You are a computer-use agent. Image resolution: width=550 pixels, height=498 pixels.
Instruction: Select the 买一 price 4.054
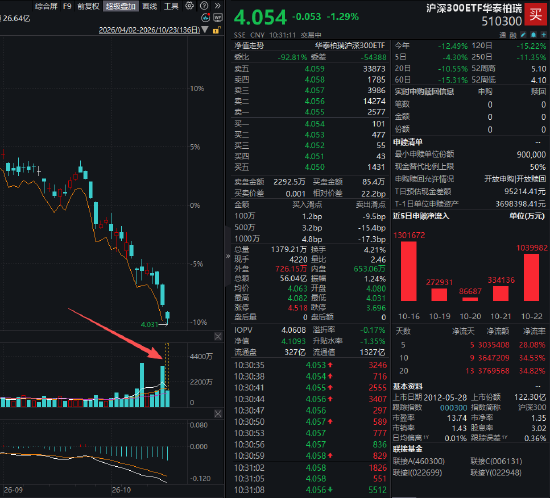point(314,124)
